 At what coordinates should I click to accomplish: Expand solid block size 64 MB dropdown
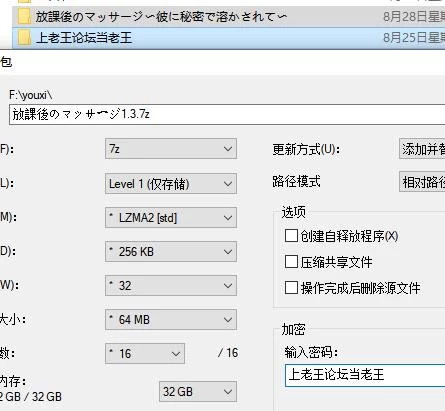point(171,319)
